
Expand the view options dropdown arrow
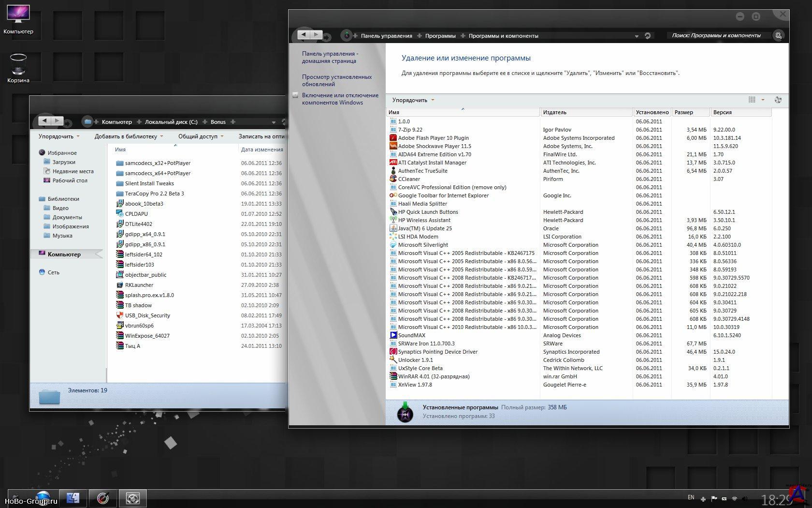click(763, 100)
